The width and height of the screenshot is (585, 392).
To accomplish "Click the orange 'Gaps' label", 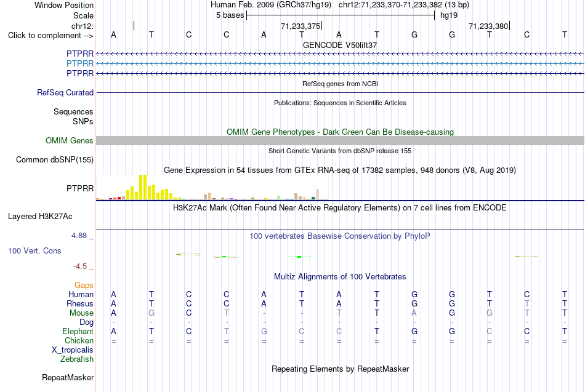I will 84,286.
